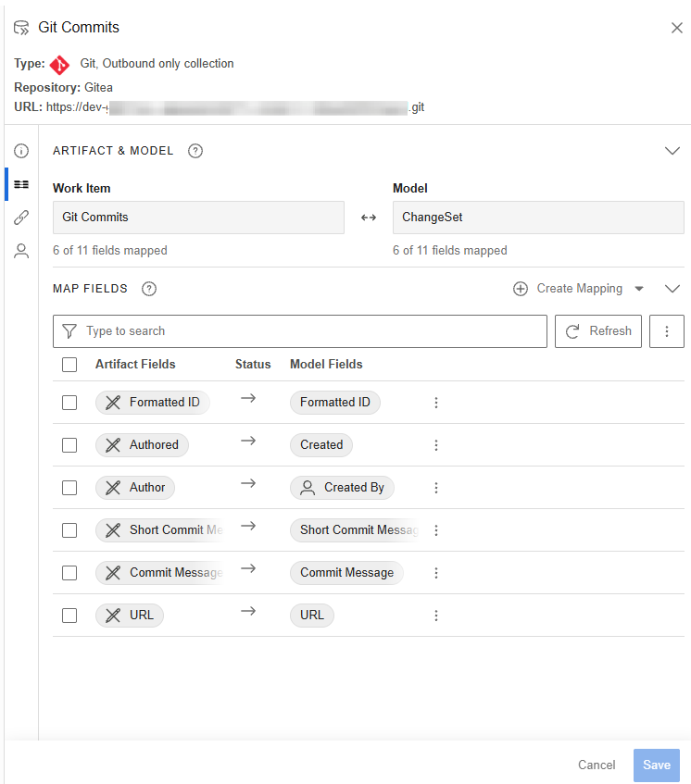This screenshot has height=784, width=691.
Task: Click the Save button
Action: (657, 765)
